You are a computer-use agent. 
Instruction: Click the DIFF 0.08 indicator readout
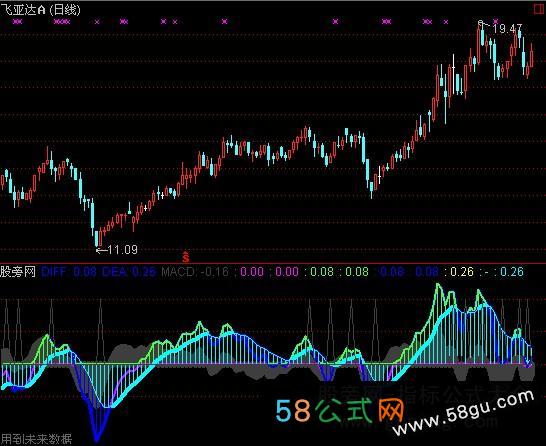click(68, 272)
